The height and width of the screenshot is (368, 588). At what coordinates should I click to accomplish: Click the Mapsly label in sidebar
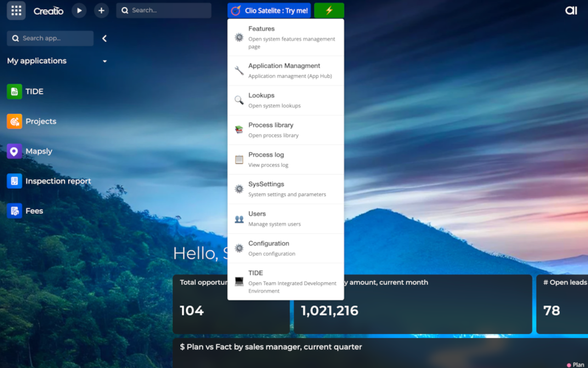(39, 151)
